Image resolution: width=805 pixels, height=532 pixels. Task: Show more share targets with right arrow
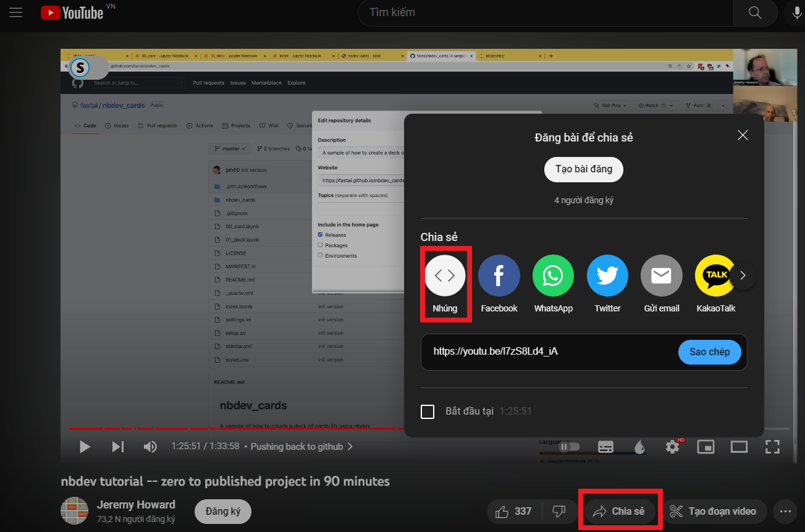pos(743,276)
